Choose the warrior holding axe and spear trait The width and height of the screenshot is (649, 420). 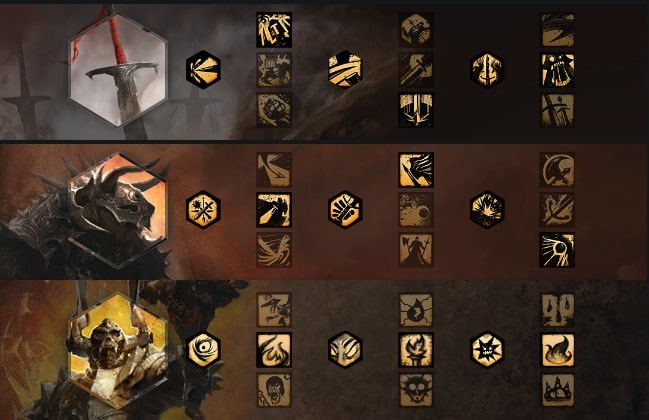pyautogui.click(x=416, y=250)
